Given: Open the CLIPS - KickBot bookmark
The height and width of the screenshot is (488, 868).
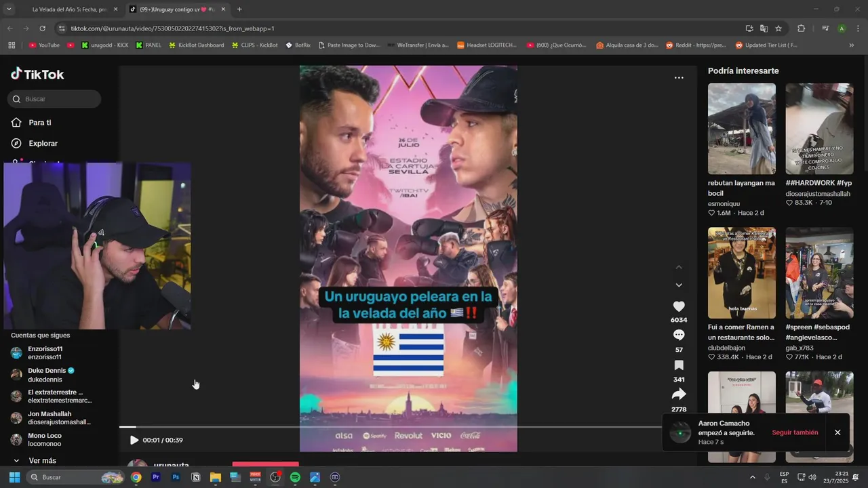Looking at the screenshot, I should click(x=254, y=45).
